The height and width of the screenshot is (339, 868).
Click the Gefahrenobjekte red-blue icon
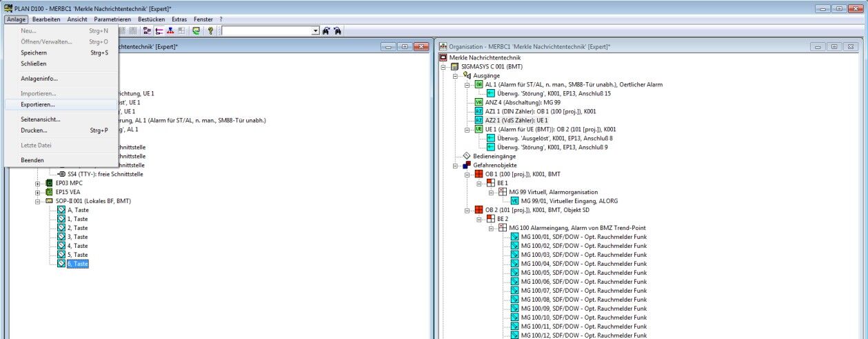pyautogui.click(x=467, y=165)
